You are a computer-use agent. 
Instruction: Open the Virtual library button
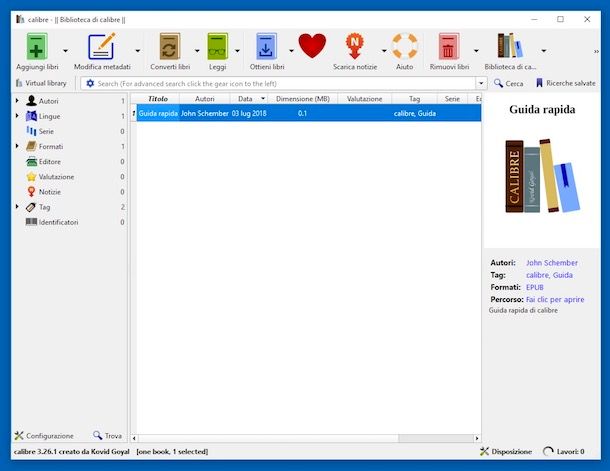(x=41, y=83)
